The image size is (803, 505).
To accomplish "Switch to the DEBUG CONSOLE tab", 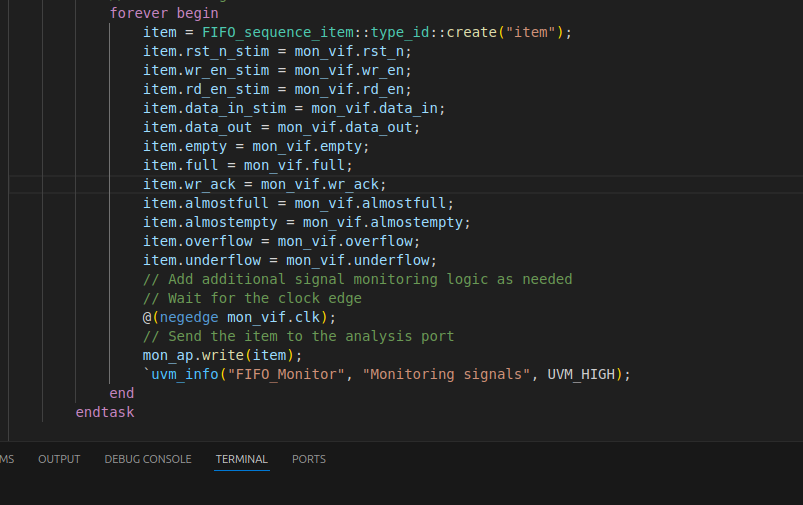I will (148, 459).
